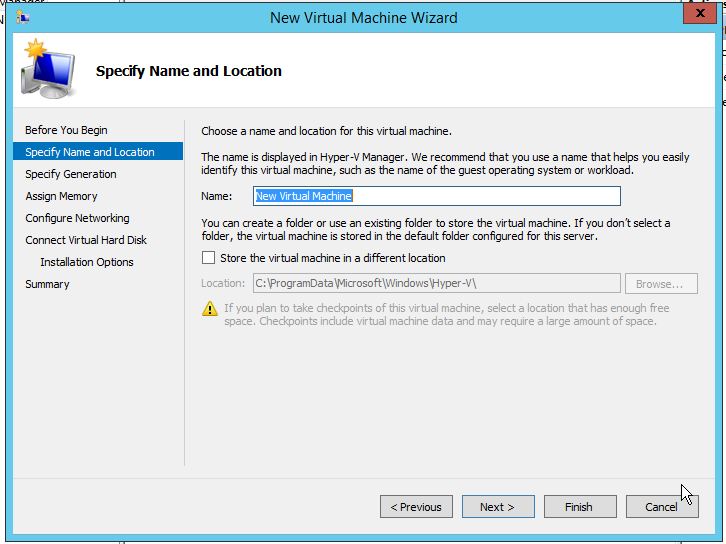Click the 'New Virtual Machine Wizard' title text
726x544 pixels.
[363, 18]
